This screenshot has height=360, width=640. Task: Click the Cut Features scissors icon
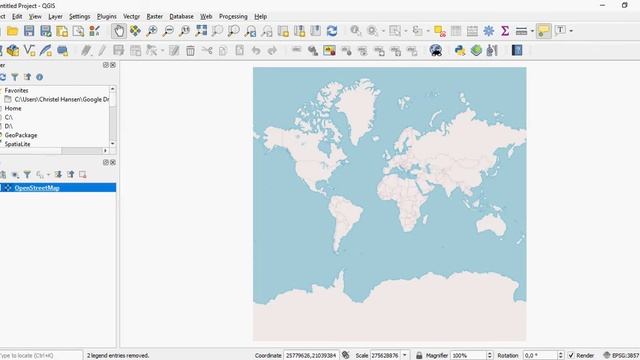tap(207, 51)
